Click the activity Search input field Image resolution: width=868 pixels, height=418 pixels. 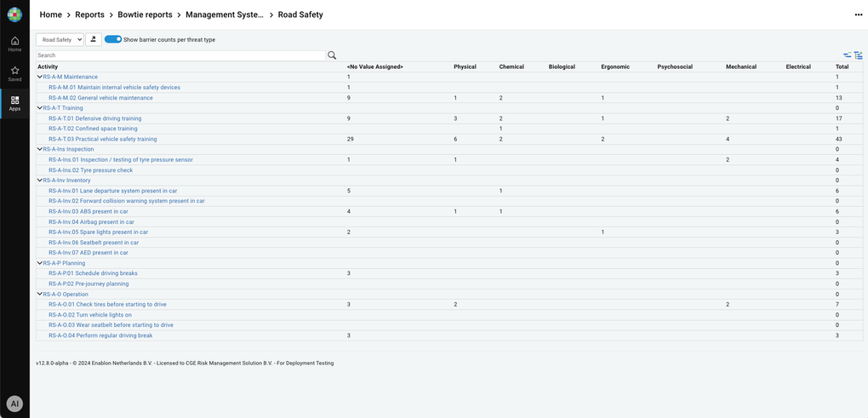pos(180,55)
